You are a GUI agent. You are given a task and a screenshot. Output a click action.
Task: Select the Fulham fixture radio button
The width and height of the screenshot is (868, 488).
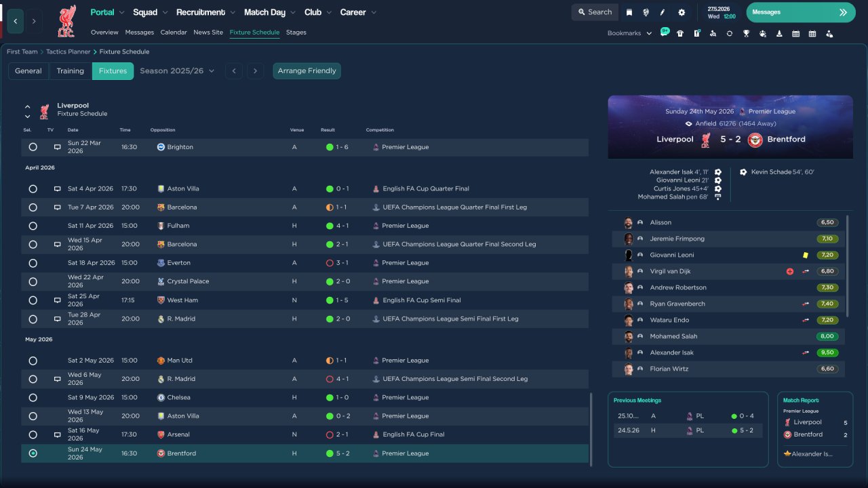[x=33, y=226]
